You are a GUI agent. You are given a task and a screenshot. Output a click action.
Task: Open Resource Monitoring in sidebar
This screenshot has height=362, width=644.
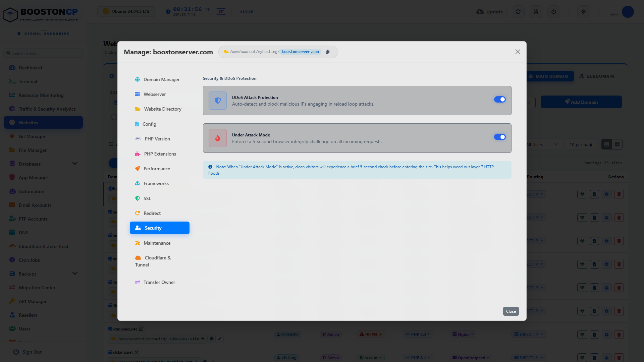tap(43, 95)
